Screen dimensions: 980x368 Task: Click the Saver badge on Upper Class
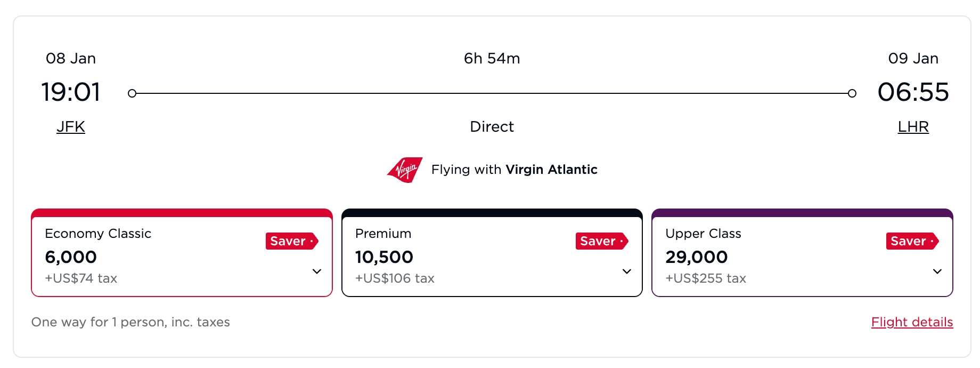911,241
